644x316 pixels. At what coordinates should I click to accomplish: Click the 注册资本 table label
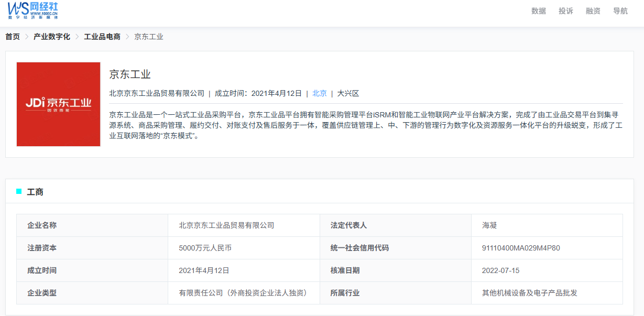point(42,248)
